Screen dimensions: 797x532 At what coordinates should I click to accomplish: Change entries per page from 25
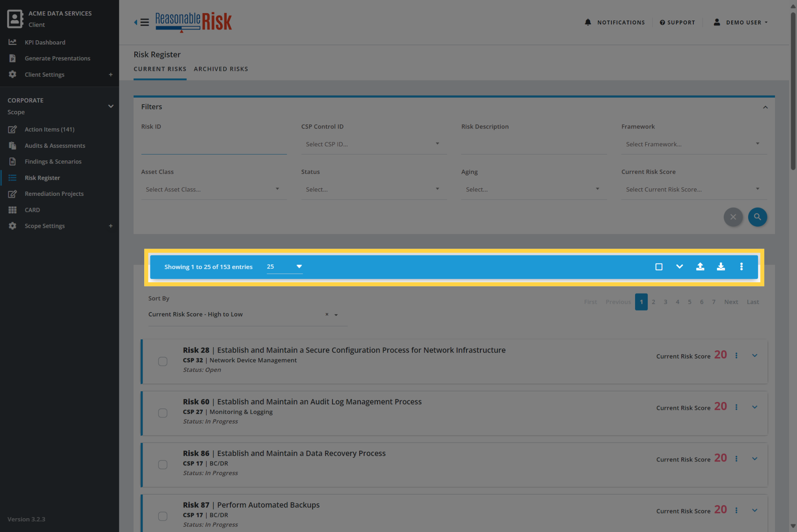tap(284, 267)
